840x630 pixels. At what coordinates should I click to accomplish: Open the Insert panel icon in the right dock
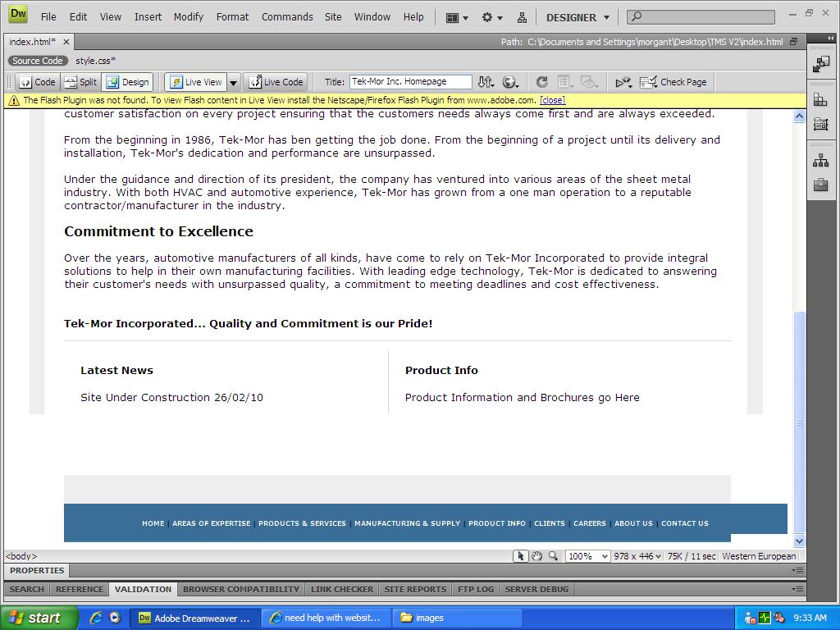click(x=820, y=64)
